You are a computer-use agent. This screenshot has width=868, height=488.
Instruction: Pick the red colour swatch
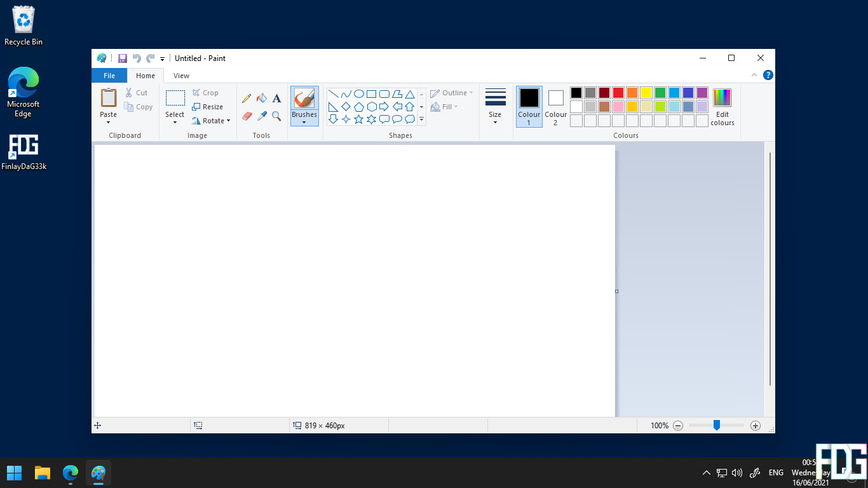point(618,93)
